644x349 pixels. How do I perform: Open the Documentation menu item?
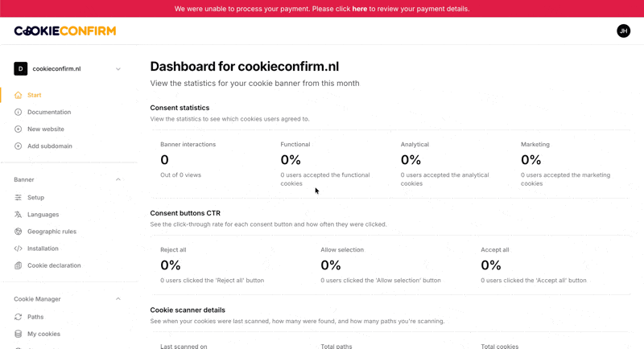pyautogui.click(x=49, y=112)
